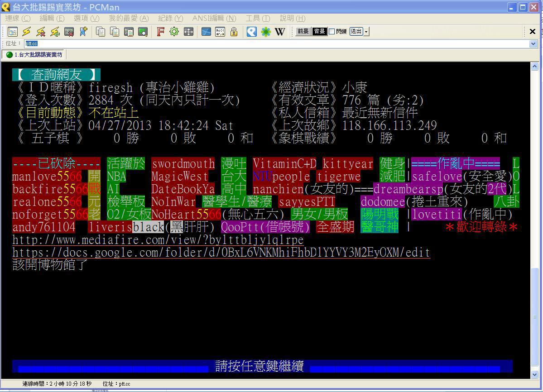The height and width of the screenshot is (392, 543).
Task: Click the add to favorites bookmark icon
Action: (x=83, y=32)
